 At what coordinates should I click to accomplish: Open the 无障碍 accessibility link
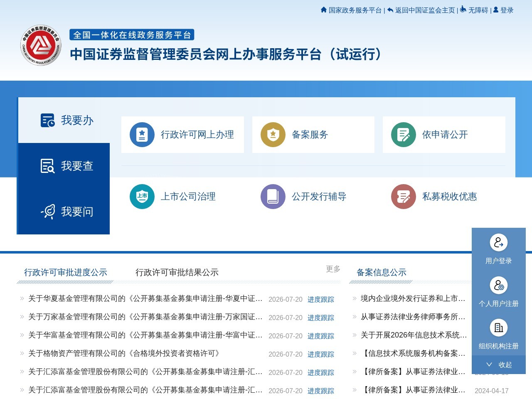(x=478, y=10)
